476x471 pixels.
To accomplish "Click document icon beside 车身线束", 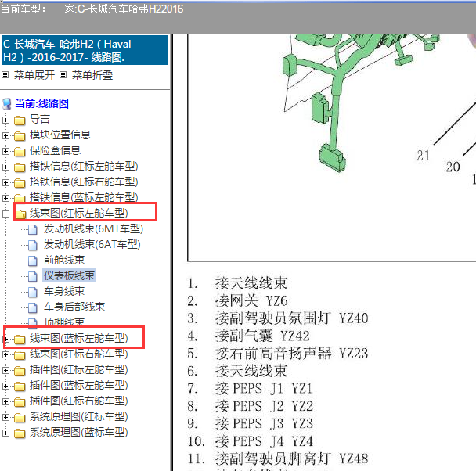I will [x=33, y=292].
